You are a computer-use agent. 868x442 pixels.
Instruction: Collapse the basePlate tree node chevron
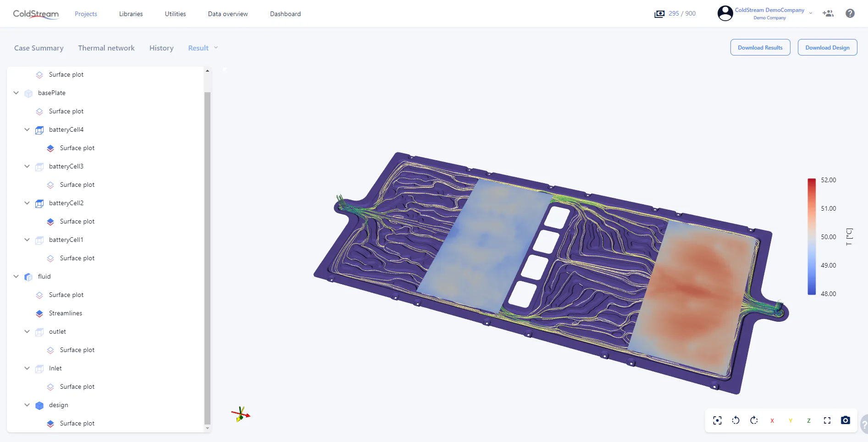[x=16, y=93]
